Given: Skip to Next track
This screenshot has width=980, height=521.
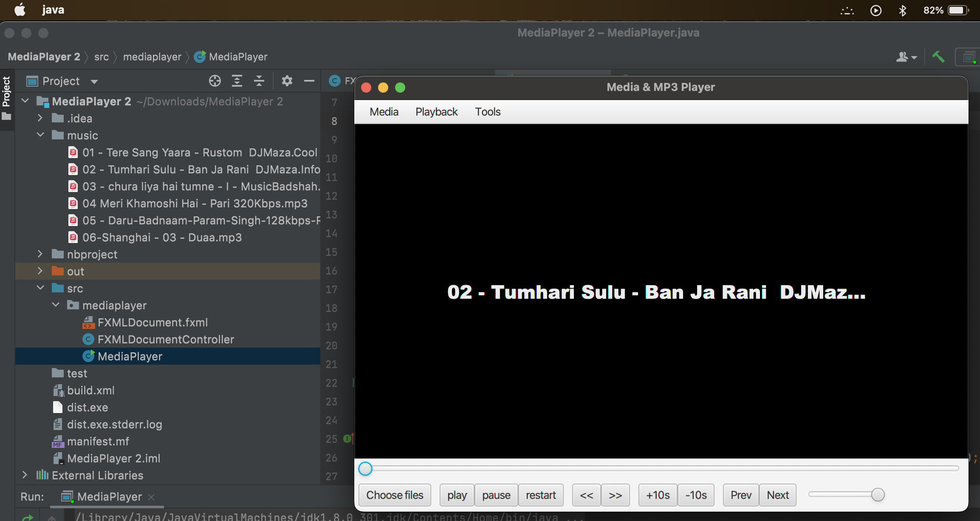Looking at the screenshot, I should tap(777, 495).
